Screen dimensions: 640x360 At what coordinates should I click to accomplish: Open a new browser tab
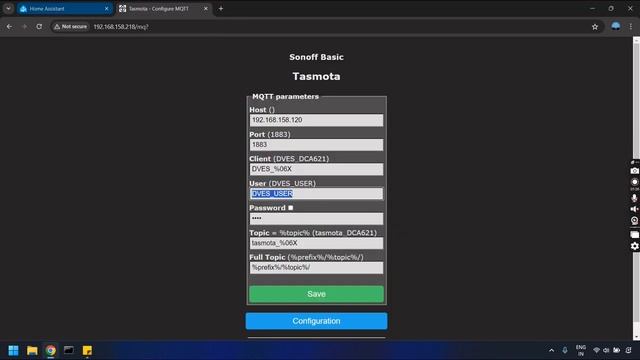221,9
